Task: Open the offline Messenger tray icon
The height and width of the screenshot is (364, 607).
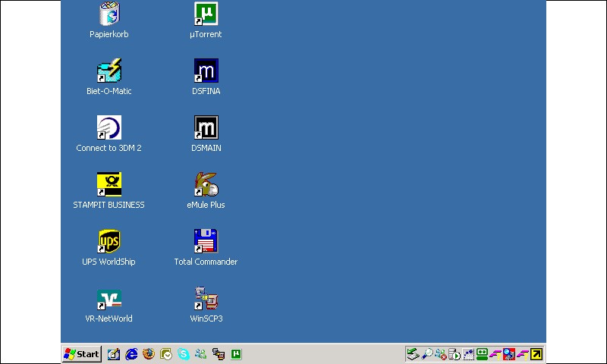Action: click(441, 354)
